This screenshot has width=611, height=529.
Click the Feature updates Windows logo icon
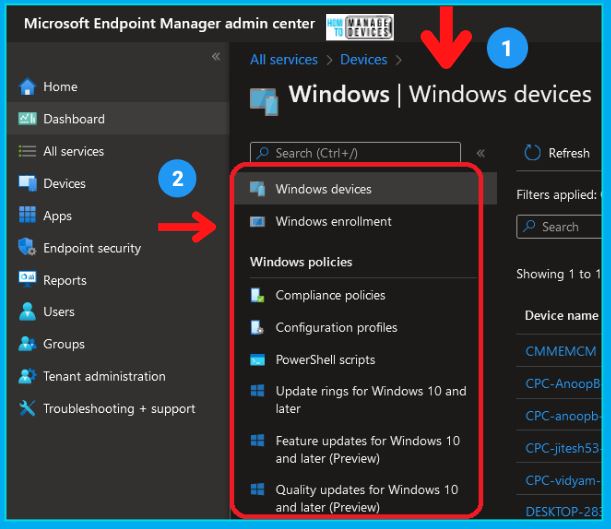[258, 441]
